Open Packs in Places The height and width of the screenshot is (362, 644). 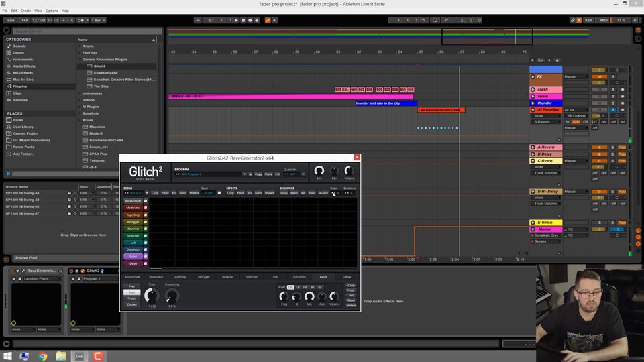coord(17,120)
